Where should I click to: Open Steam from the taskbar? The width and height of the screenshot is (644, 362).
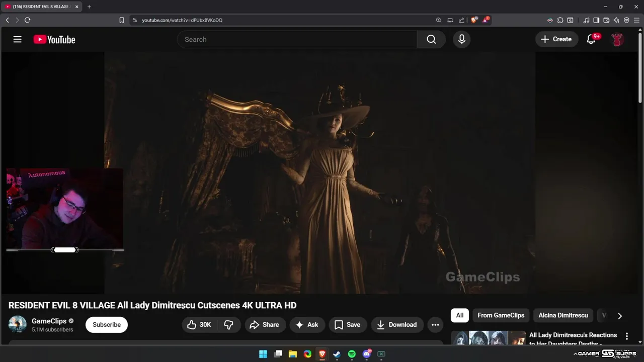(x=337, y=354)
